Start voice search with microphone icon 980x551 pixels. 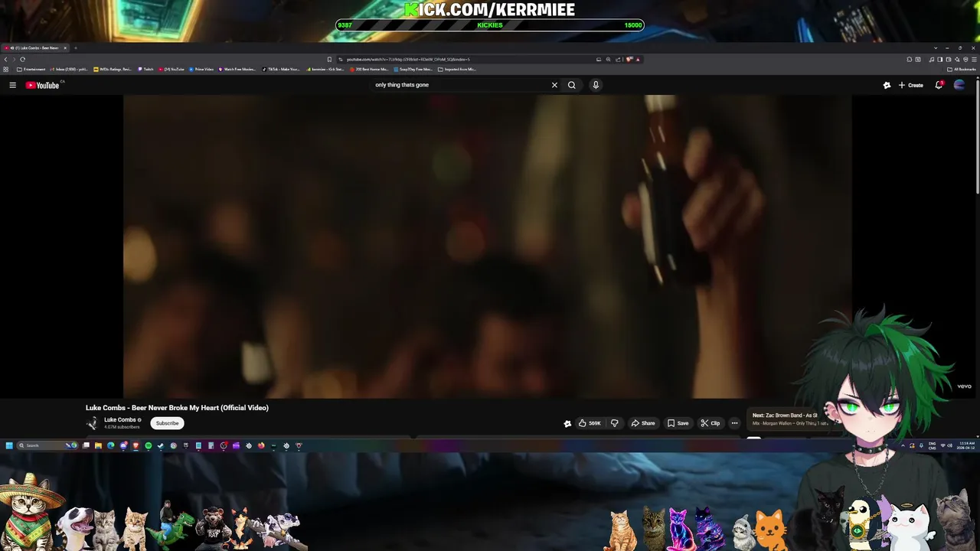pos(595,85)
